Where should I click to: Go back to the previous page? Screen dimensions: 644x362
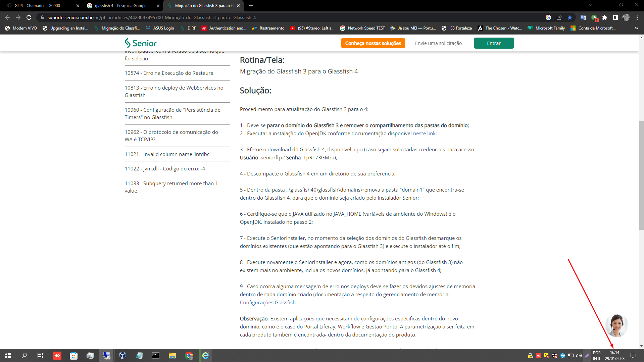tap(7, 17)
